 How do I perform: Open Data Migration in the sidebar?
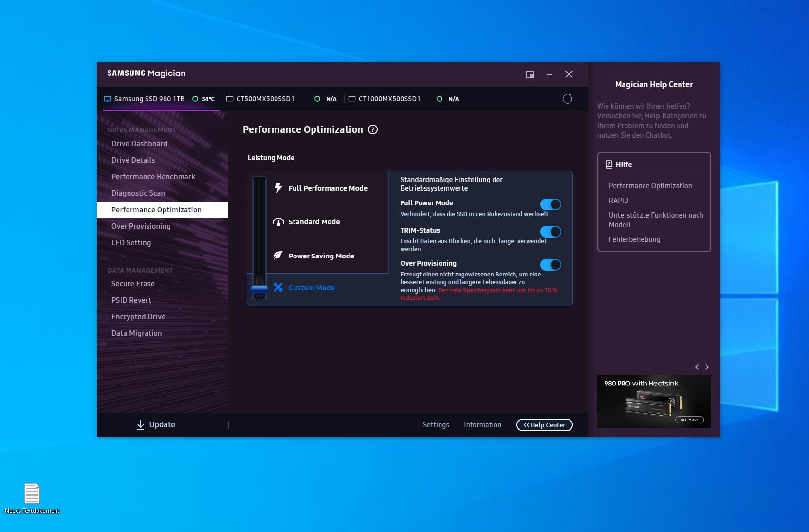point(137,333)
